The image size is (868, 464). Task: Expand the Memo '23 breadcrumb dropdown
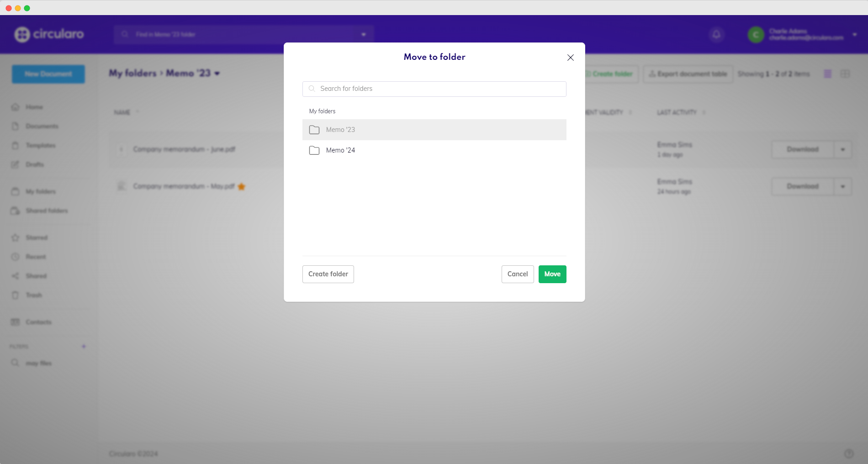click(x=217, y=74)
